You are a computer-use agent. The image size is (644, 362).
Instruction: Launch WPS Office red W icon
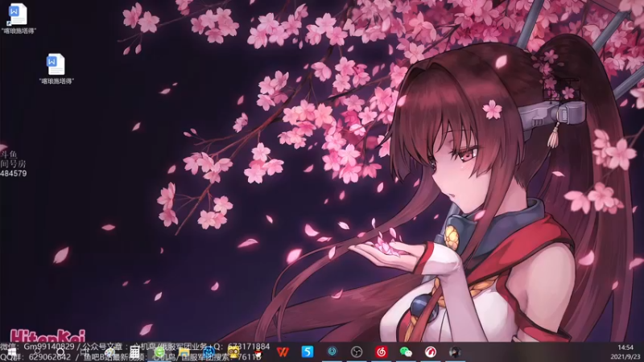[283, 352]
